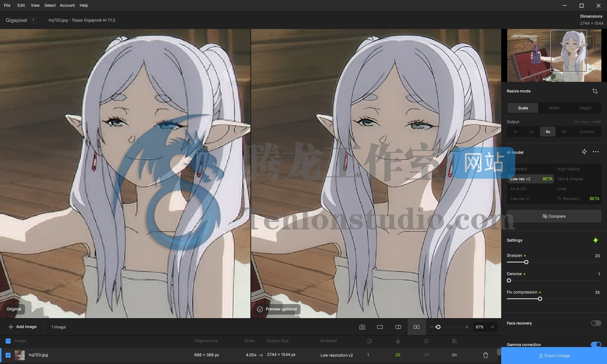Image resolution: width=607 pixels, height=364 pixels.
Task: Uncheck the hq720.jpg row checkbox
Action: (8, 355)
